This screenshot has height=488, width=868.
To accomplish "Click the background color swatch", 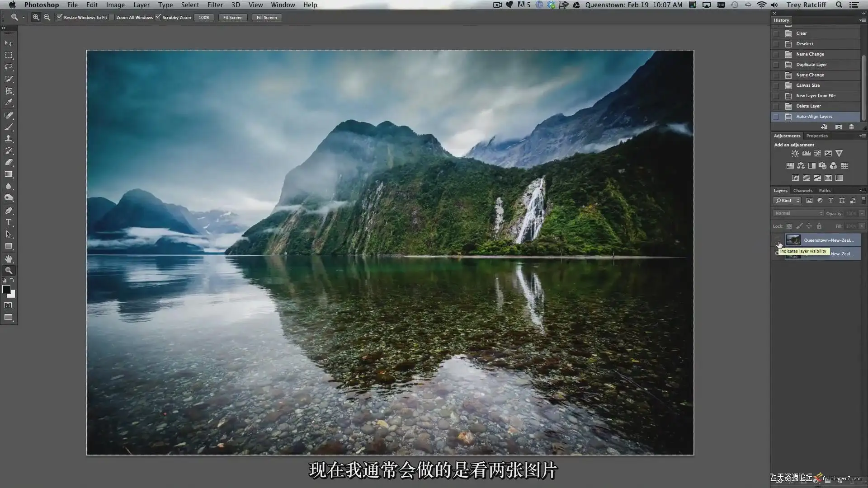I will (x=12, y=295).
